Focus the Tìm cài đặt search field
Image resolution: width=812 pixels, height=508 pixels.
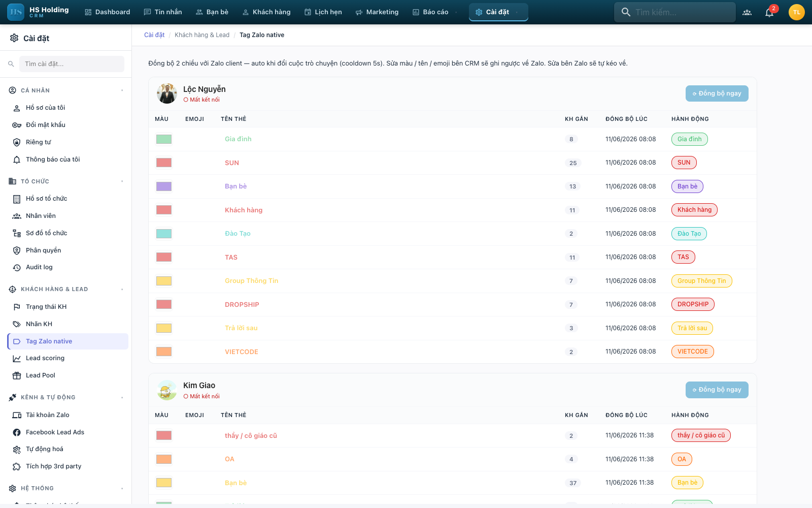pyautogui.click(x=72, y=64)
